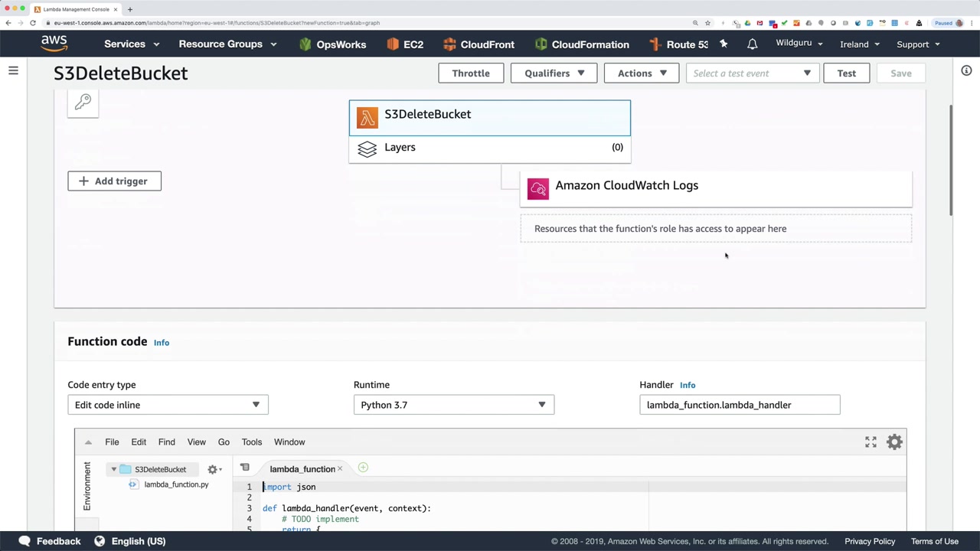This screenshot has height=551, width=980.
Task: Switch to the lambda_function editor tab
Action: pyautogui.click(x=302, y=469)
